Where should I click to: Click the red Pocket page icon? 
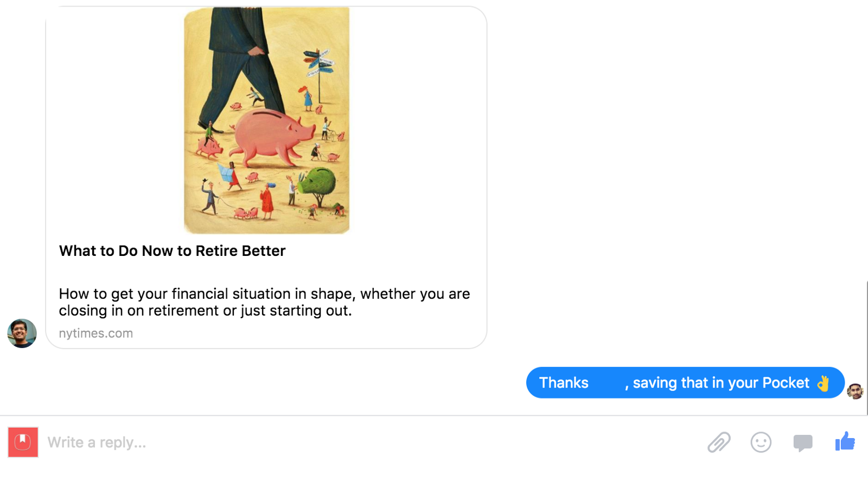coord(23,442)
